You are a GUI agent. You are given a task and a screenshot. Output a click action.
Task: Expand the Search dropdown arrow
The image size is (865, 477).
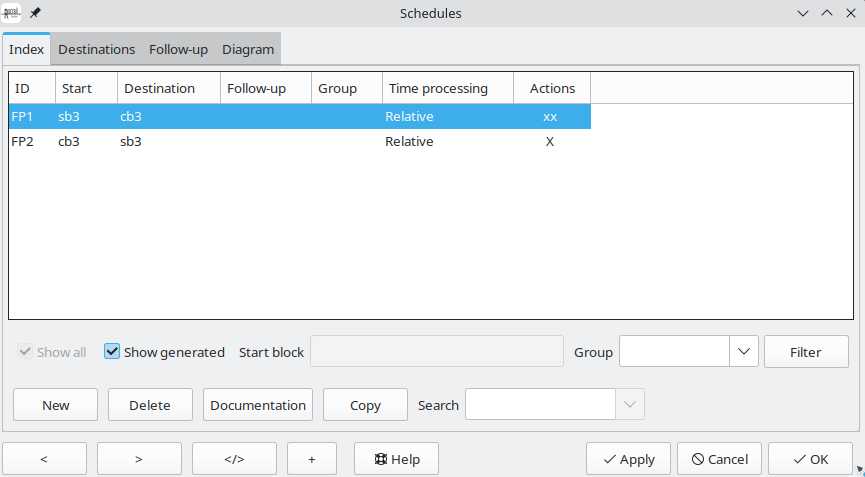pyautogui.click(x=629, y=405)
